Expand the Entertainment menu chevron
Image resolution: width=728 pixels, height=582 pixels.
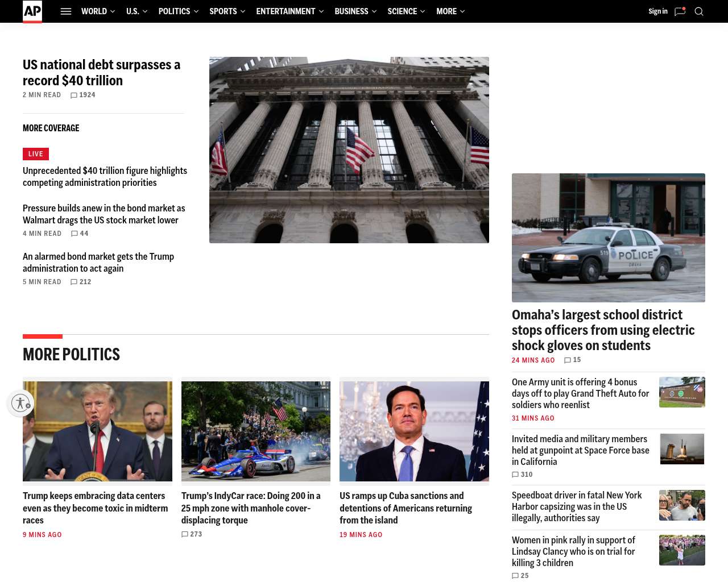coord(321,11)
